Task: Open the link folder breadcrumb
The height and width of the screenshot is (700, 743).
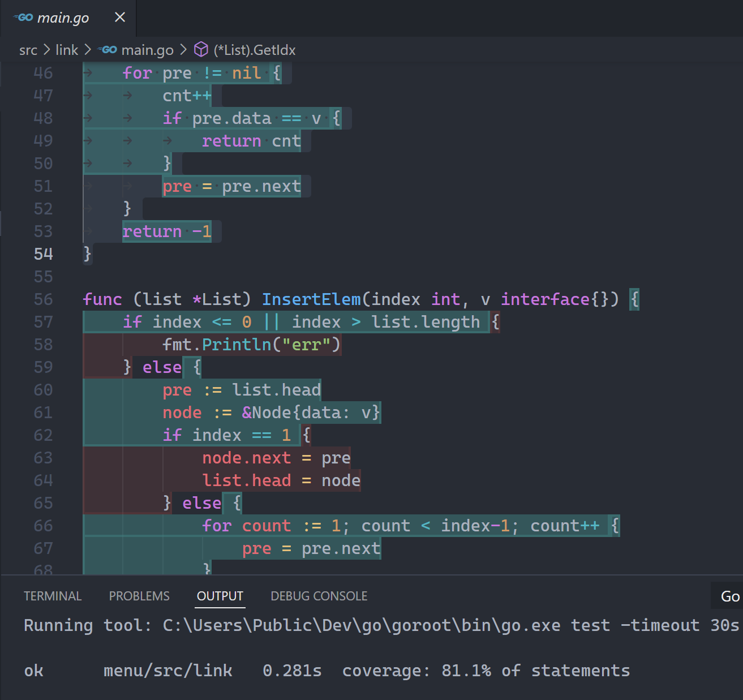Action: click(67, 50)
